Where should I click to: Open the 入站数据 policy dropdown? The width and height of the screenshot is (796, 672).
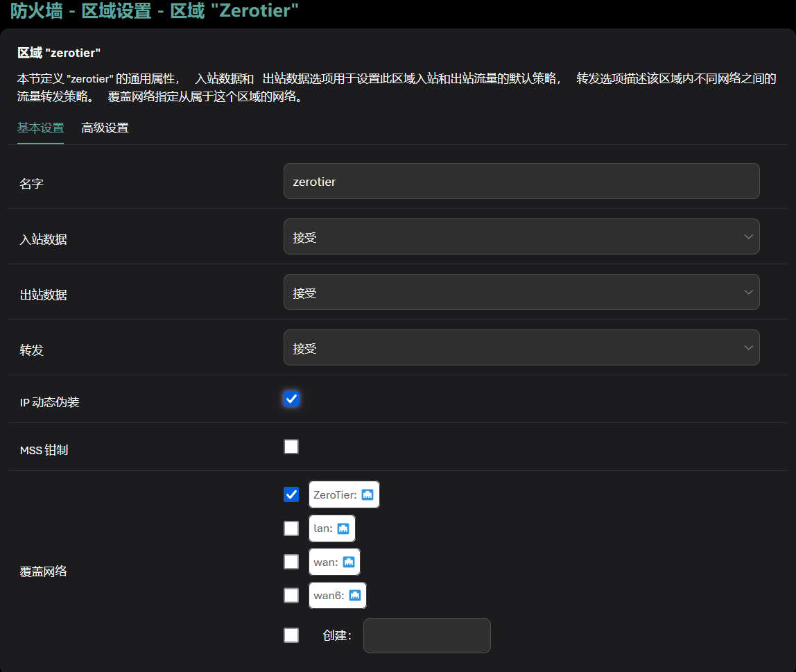[521, 237]
